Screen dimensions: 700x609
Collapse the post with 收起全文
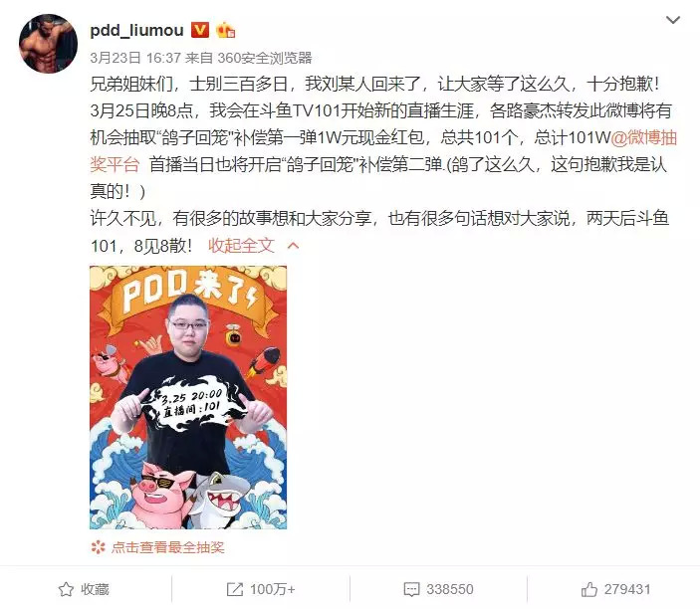coord(241,246)
